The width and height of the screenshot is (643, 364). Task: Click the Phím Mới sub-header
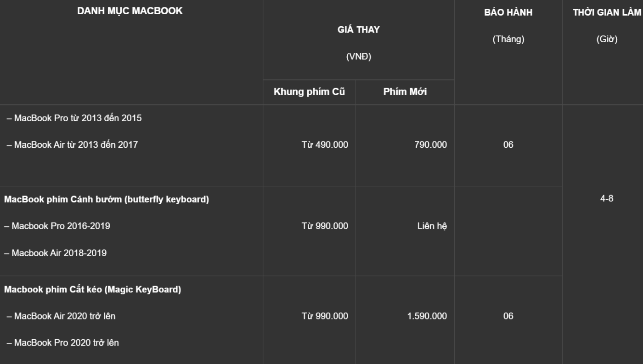click(x=405, y=92)
